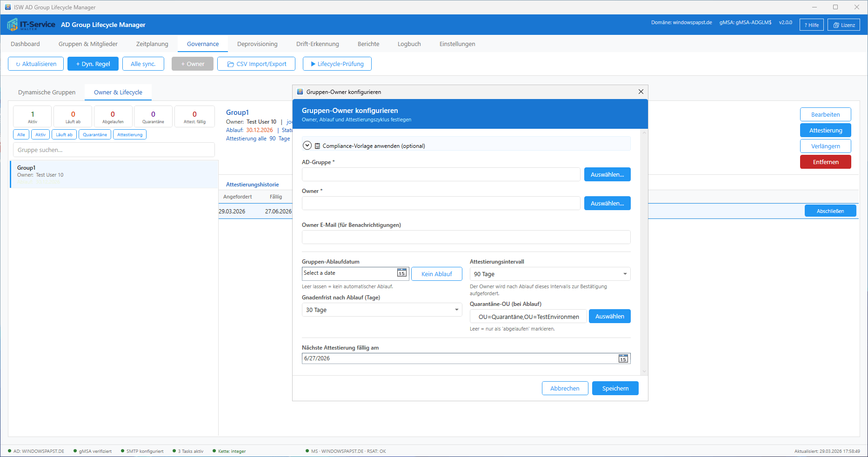Open the Gnadenfrist 30 Tage dropdown
The image size is (868, 457).
(381, 310)
